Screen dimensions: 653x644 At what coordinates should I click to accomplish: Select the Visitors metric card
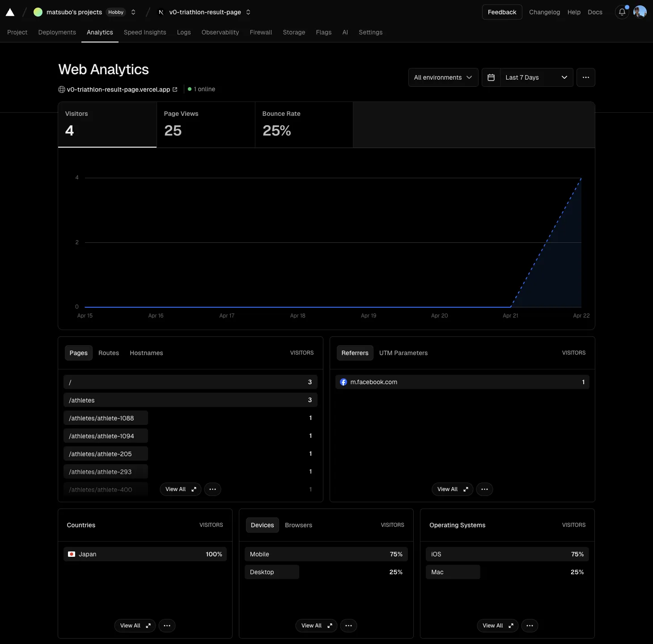107,125
